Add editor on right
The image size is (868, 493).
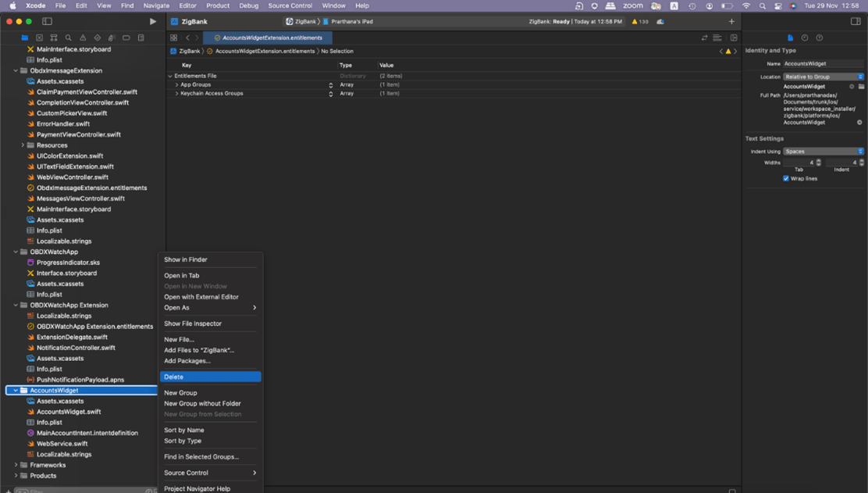pyautogui.click(x=734, y=38)
